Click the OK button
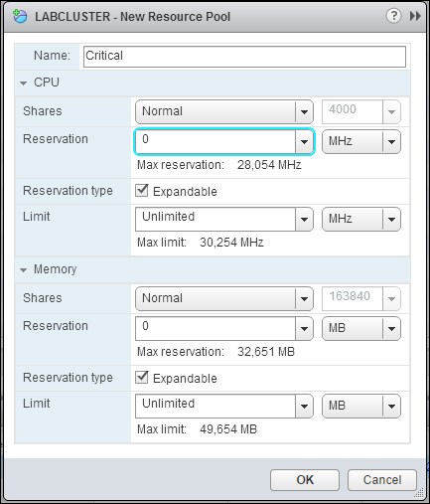Image resolution: width=430 pixels, height=504 pixels. click(x=305, y=480)
